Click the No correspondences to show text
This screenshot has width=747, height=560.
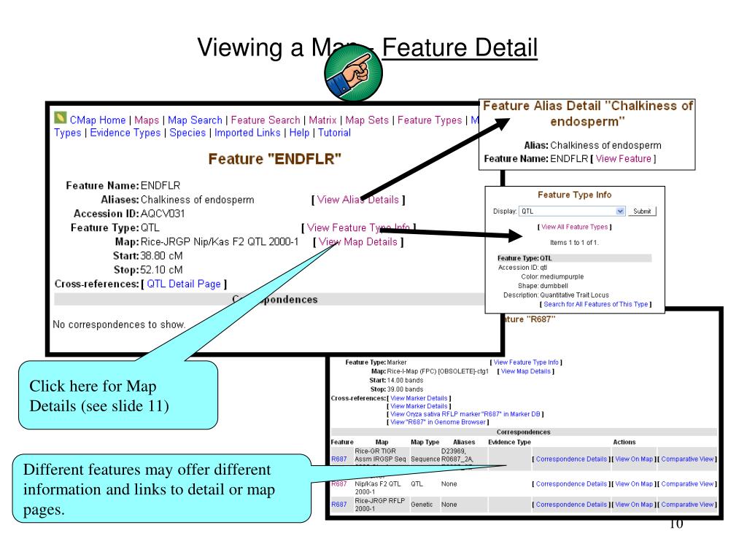[119, 324]
